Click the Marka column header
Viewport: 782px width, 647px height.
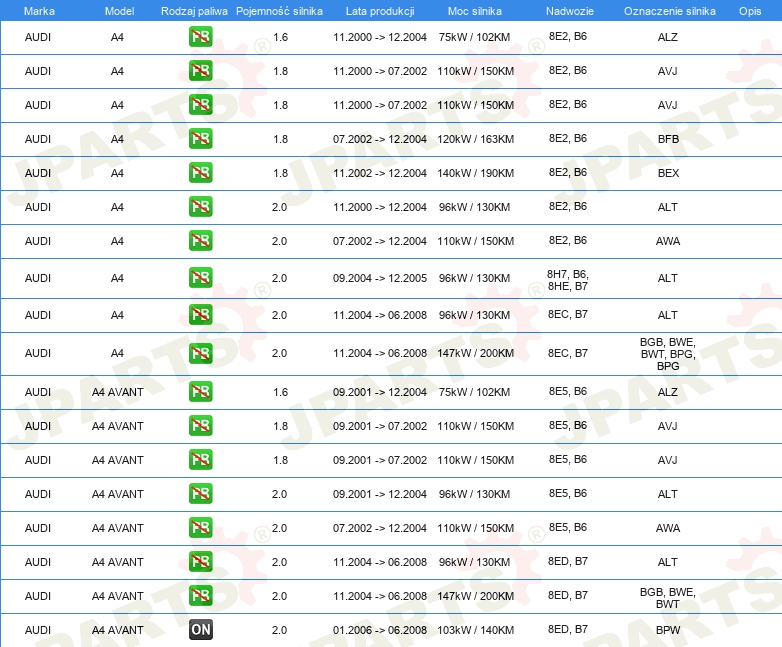(x=39, y=11)
